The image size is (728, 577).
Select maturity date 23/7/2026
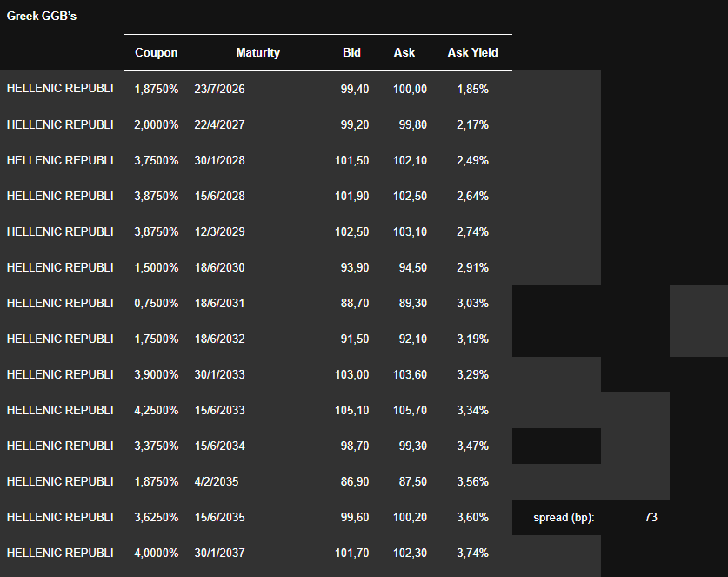220,89
